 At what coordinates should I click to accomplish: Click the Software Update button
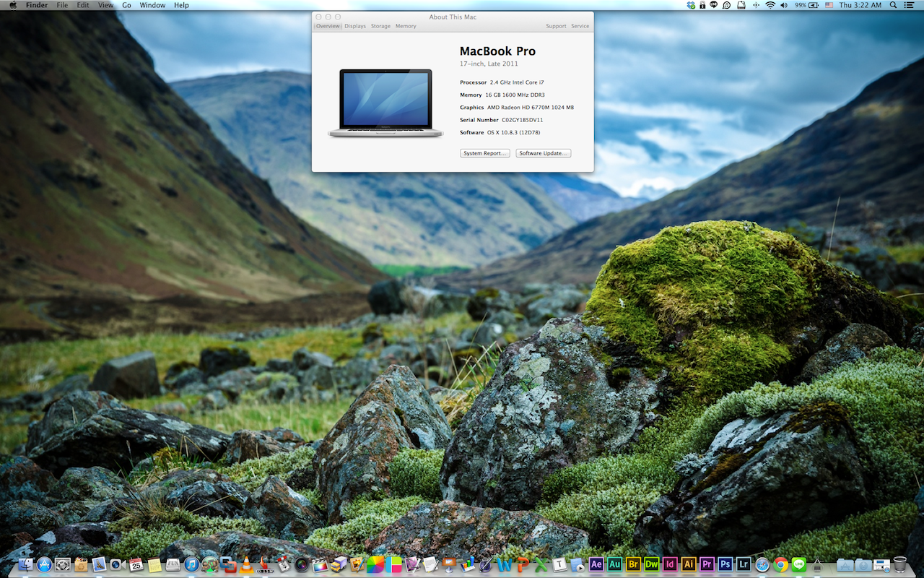pyautogui.click(x=544, y=153)
